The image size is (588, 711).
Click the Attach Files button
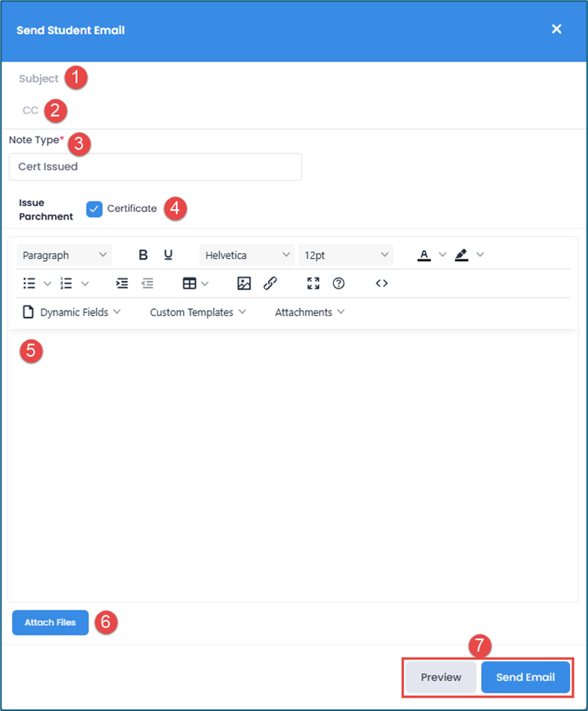pos(50,623)
